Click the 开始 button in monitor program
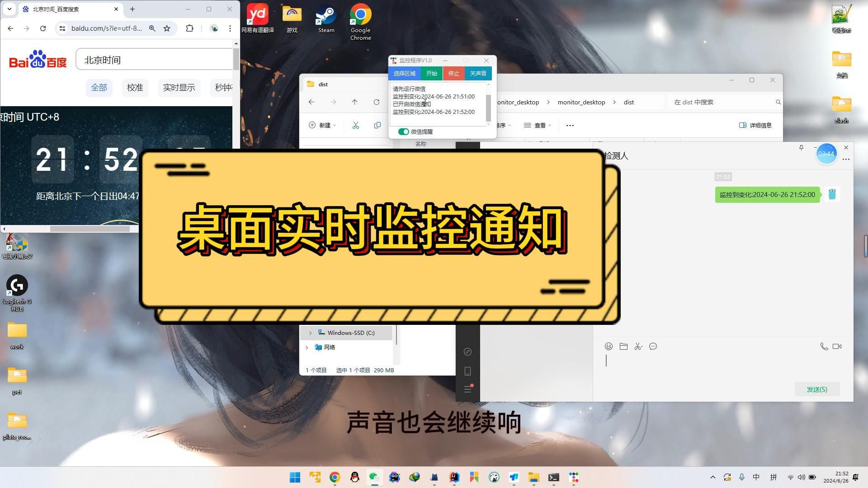Screen dimensions: 868x488 point(431,73)
